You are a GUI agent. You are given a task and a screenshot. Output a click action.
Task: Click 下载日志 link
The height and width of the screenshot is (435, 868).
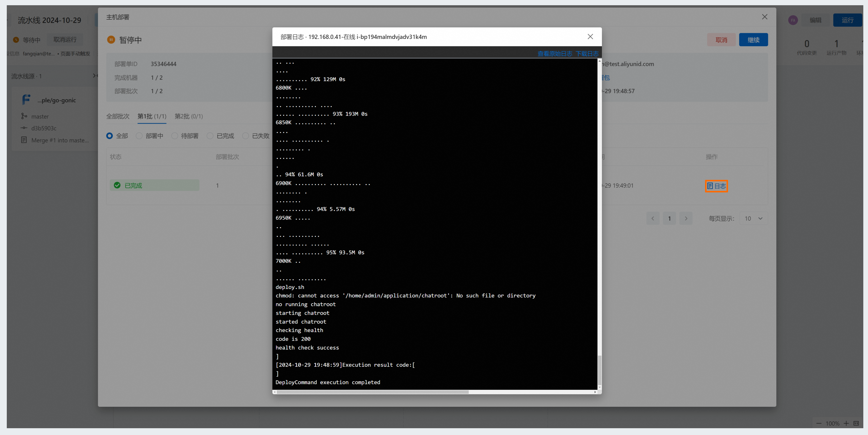tap(587, 54)
